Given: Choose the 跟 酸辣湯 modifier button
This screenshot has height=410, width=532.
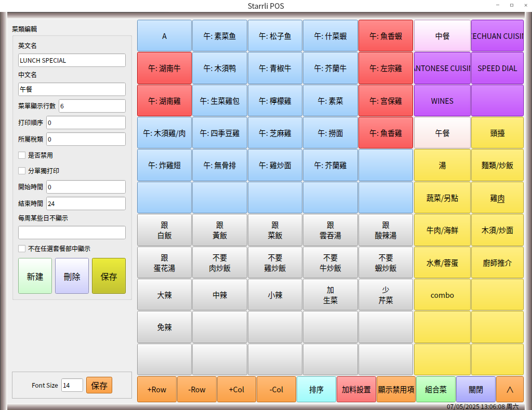Looking at the screenshot, I should point(385,230).
